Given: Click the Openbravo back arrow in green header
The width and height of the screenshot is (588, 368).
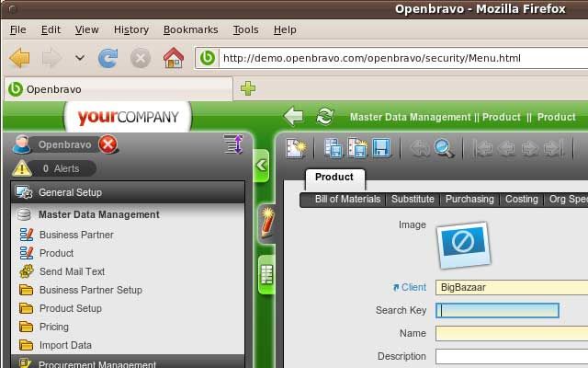Looking at the screenshot, I should tap(293, 116).
